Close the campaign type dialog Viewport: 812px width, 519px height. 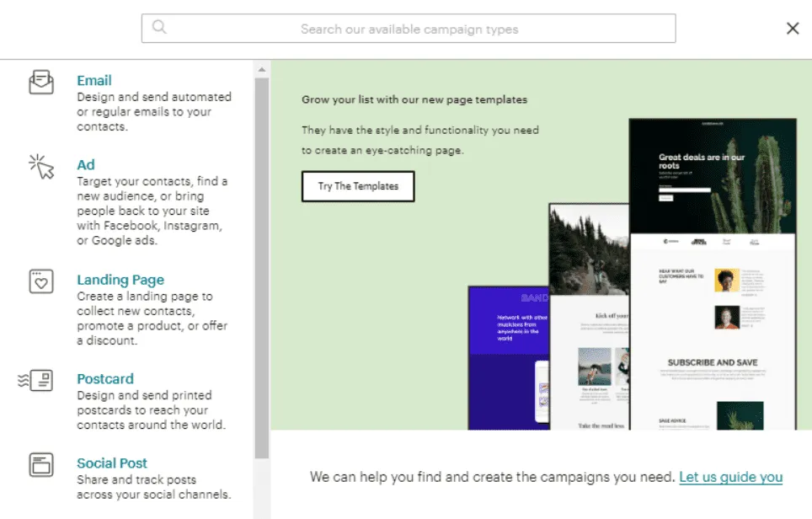coord(792,29)
